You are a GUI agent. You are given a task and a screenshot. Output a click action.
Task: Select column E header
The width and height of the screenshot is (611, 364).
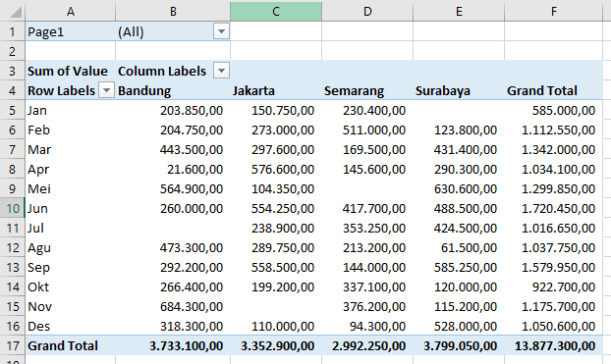[x=459, y=12]
